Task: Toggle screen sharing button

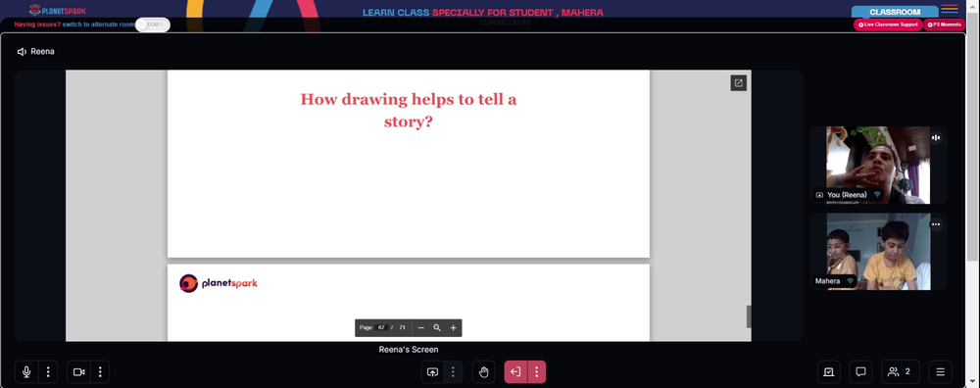Action: coord(432,371)
